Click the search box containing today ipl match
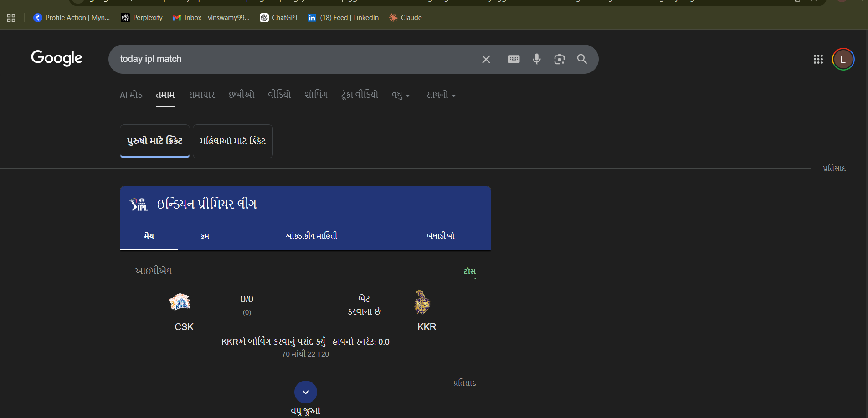This screenshot has height=418, width=868. pyautogui.click(x=296, y=59)
